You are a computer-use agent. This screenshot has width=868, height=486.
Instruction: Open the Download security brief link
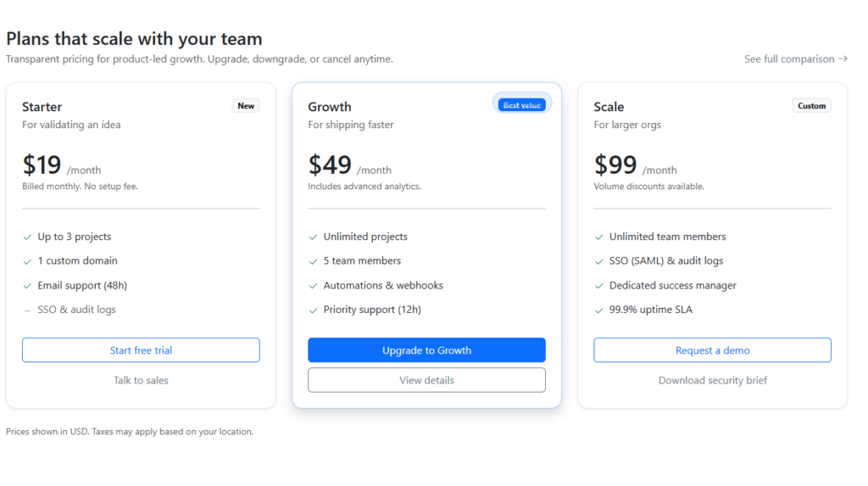tap(712, 380)
